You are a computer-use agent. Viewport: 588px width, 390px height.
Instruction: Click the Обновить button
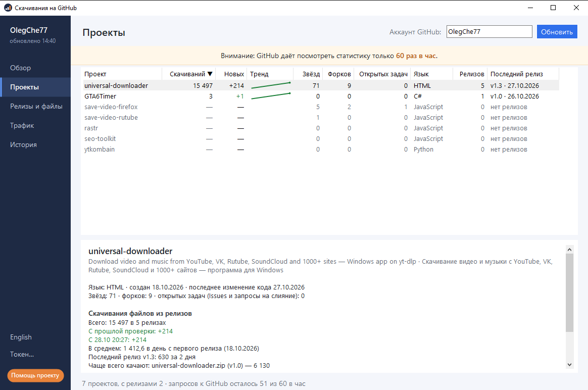(x=557, y=32)
